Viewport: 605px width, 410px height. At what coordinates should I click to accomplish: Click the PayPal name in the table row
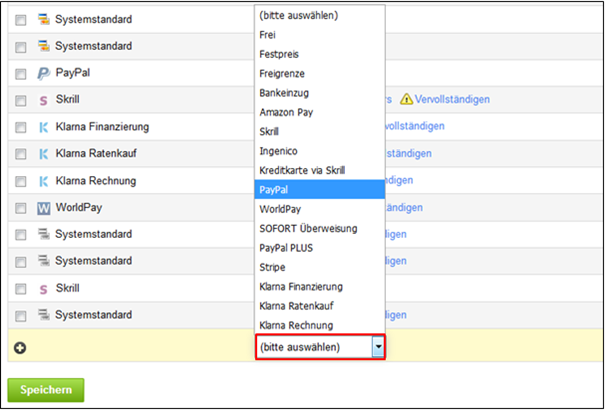73,73
